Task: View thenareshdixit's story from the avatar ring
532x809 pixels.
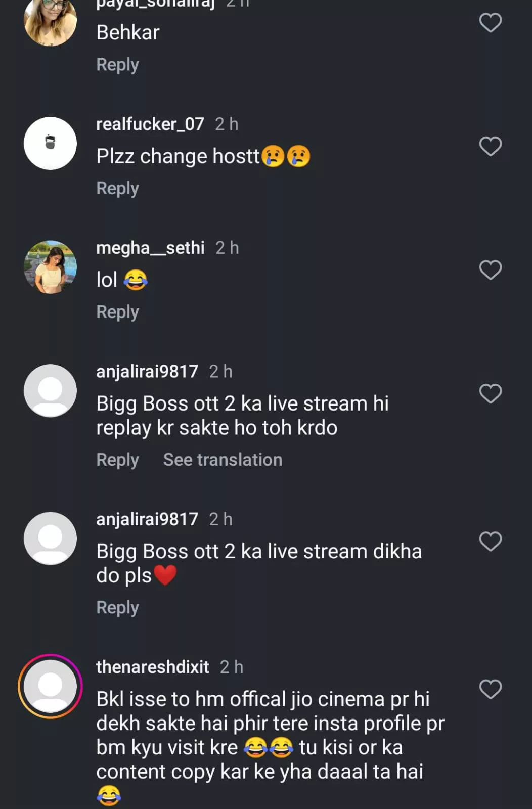Action: click(x=50, y=686)
